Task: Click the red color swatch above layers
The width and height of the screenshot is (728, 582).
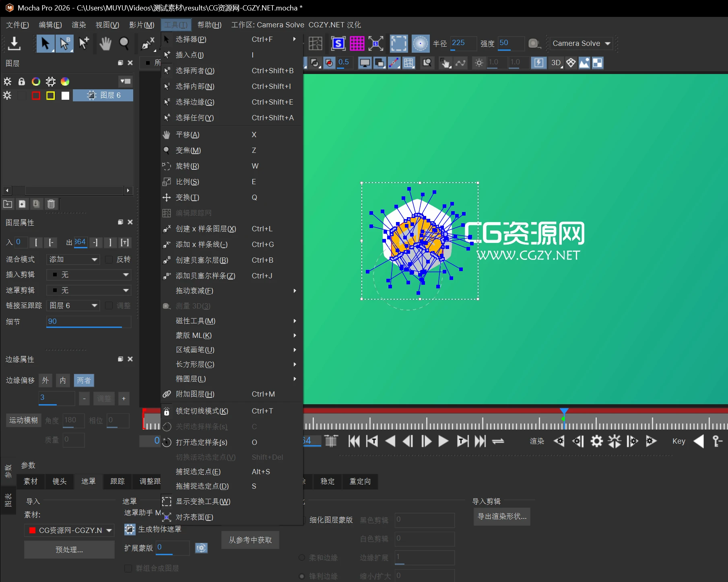Action: click(36, 95)
